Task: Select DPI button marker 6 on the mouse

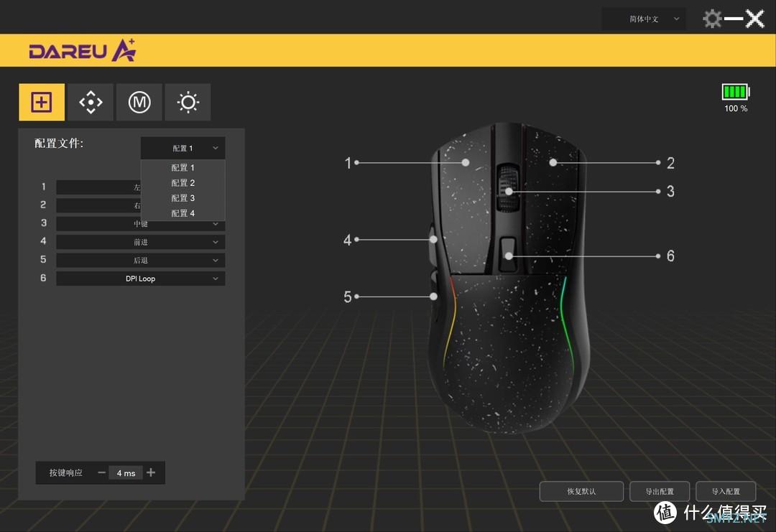Action: [509, 256]
